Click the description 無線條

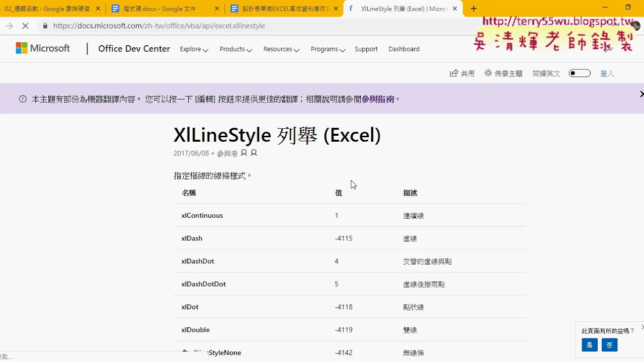(414, 353)
